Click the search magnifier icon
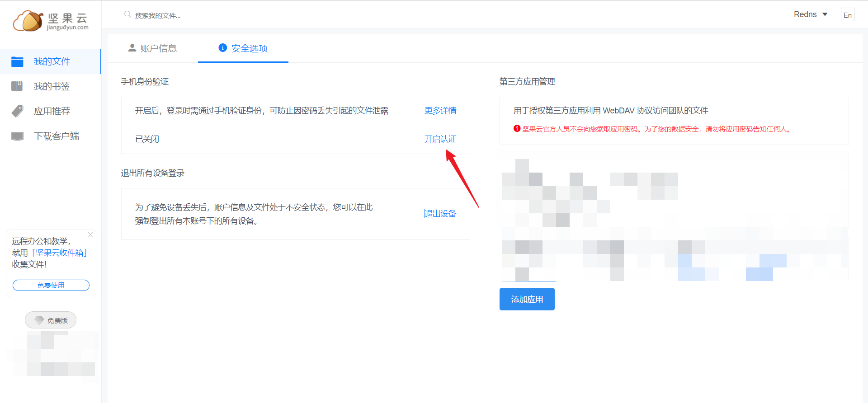Screen dimensions: 868x403 click(x=127, y=14)
